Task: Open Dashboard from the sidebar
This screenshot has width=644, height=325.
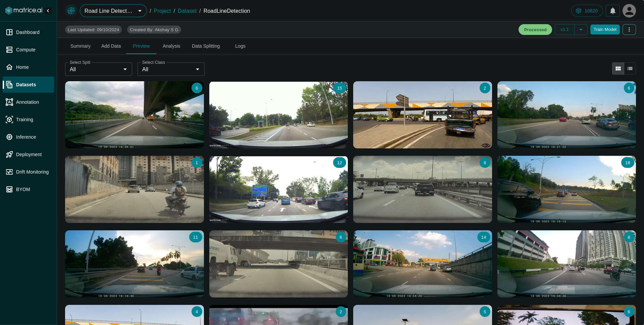Action: point(28,32)
